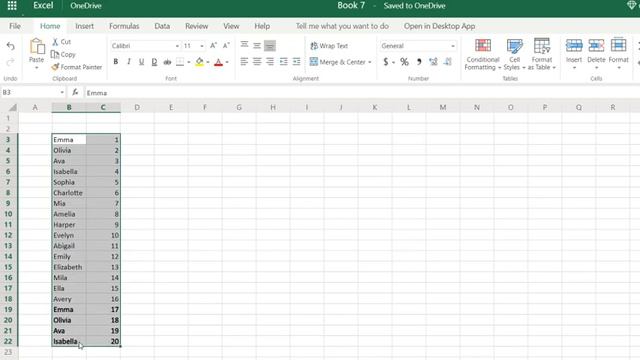Click the OneDrive link in header
Screen dimensions: 640x360
point(86,6)
